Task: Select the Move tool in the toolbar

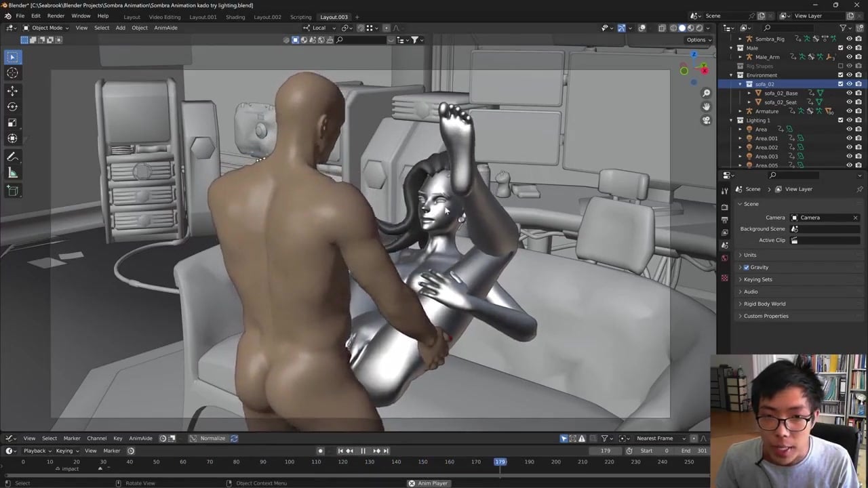Action: [x=12, y=90]
